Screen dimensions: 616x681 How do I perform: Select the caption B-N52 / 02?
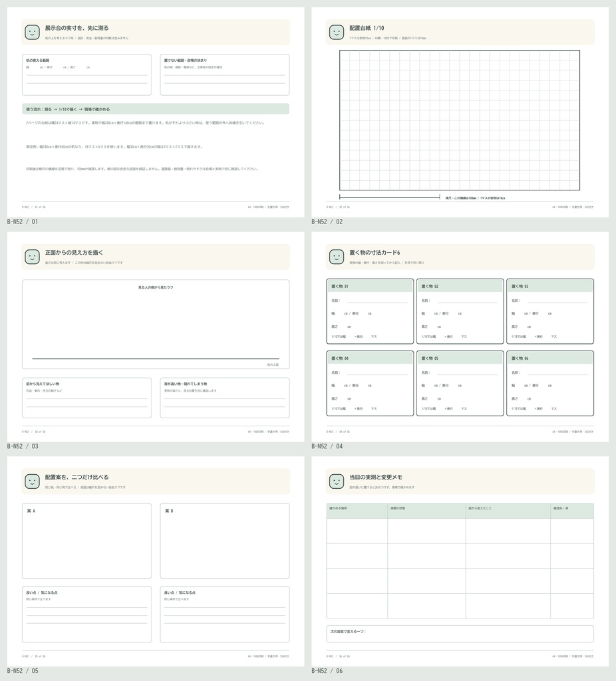pos(327,221)
